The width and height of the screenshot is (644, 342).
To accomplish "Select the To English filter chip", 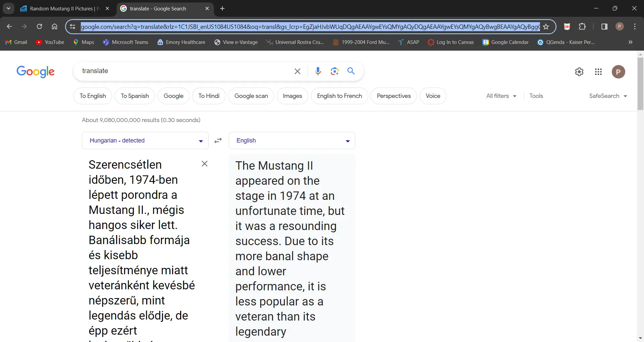I will [x=93, y=96].
